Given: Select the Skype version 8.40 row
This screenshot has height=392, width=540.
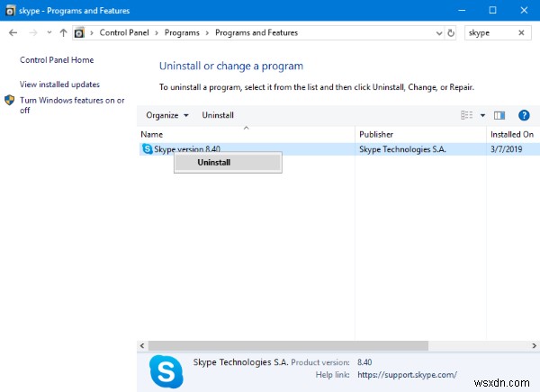Looking at the screenshot, I should 339,149.
